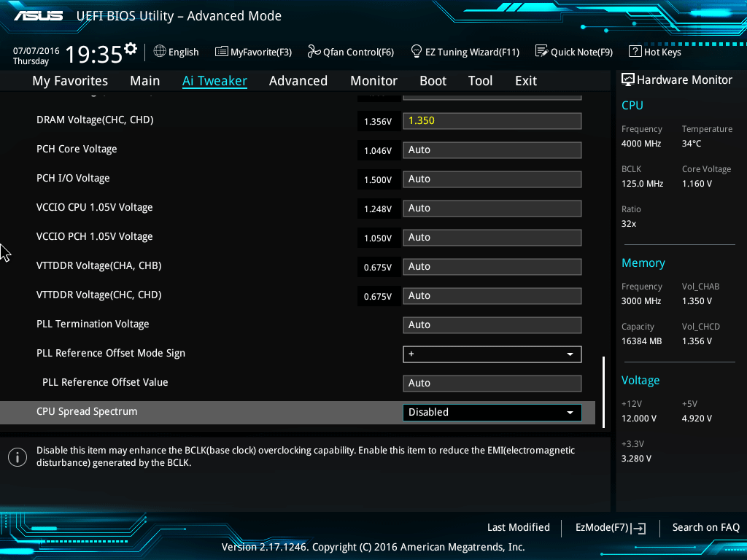Viewport: 747px width, 560px height.
Task: Launch Qfan Control(F6)
Action: coord(351,52)
